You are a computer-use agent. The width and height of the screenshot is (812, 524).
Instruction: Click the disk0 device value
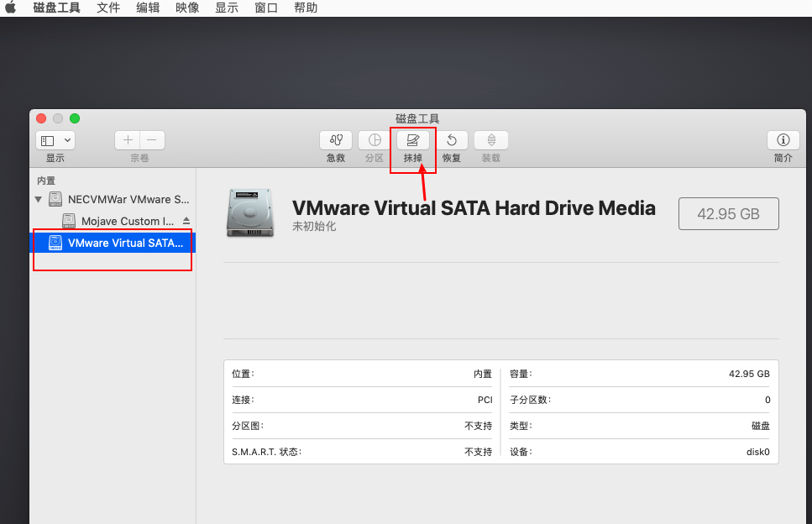[x=758, y=452]
